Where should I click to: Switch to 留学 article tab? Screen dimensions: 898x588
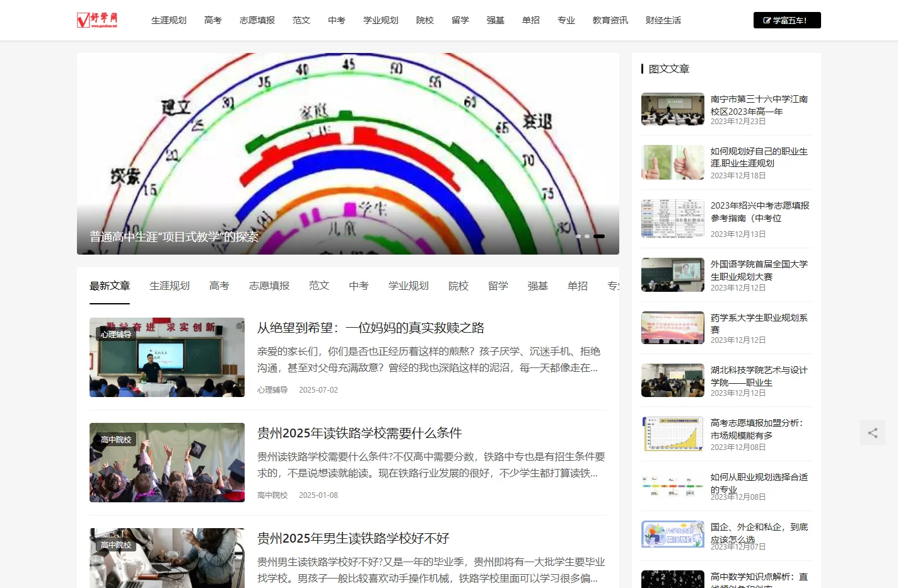tap(498, 285)
